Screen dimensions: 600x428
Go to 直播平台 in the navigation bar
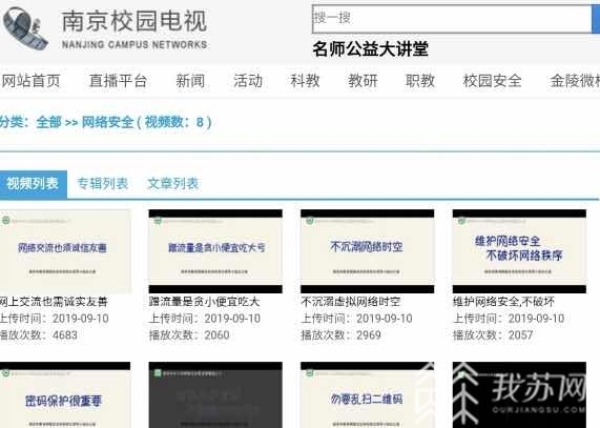tap(117, 81)
